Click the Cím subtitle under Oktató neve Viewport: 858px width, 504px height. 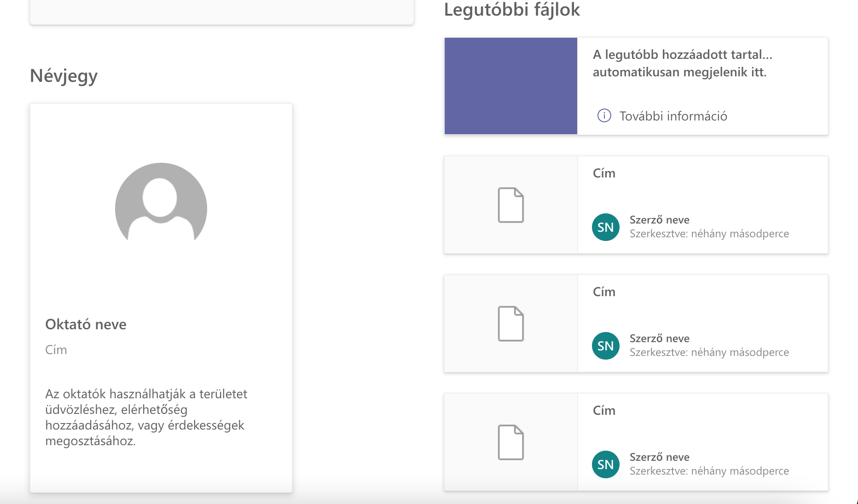[56, 350]
